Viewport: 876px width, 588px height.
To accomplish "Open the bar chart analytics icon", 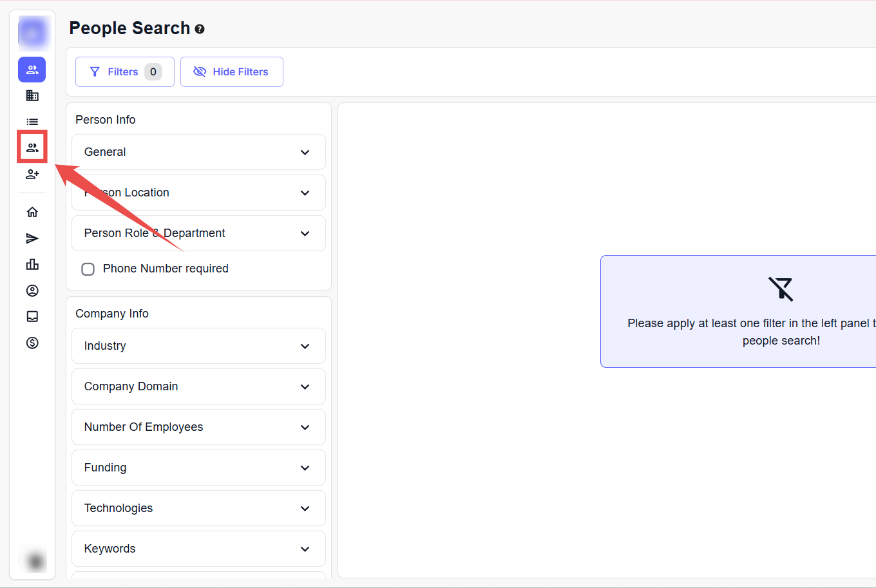I will click(x=32, y=265).
